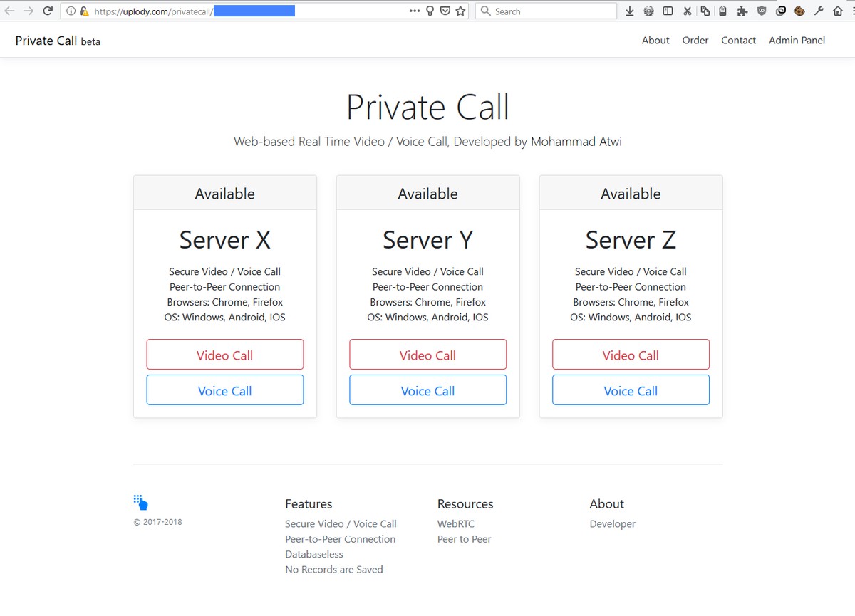Toggle the sidebar panel icon
The height and width of the screenshot is (616, 855).
tap(668, 11)
